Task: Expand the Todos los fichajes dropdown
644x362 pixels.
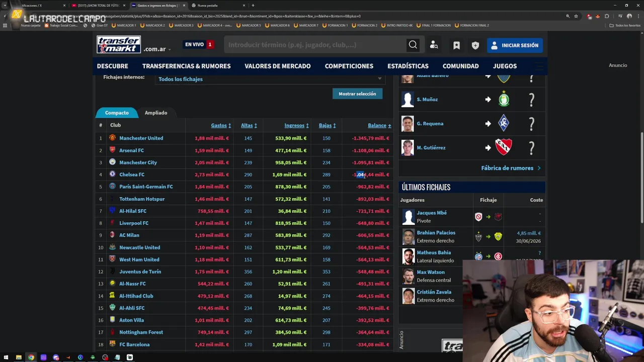Action: [270, 79]
